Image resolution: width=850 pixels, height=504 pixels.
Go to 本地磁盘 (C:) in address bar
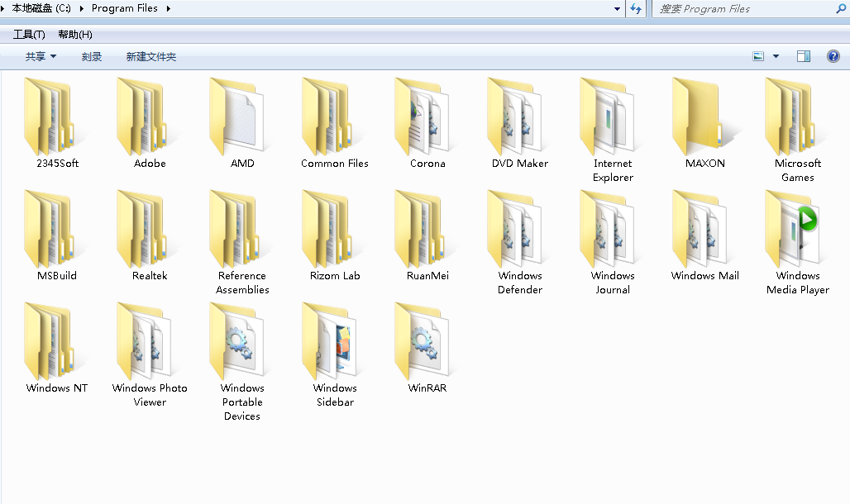41,8
